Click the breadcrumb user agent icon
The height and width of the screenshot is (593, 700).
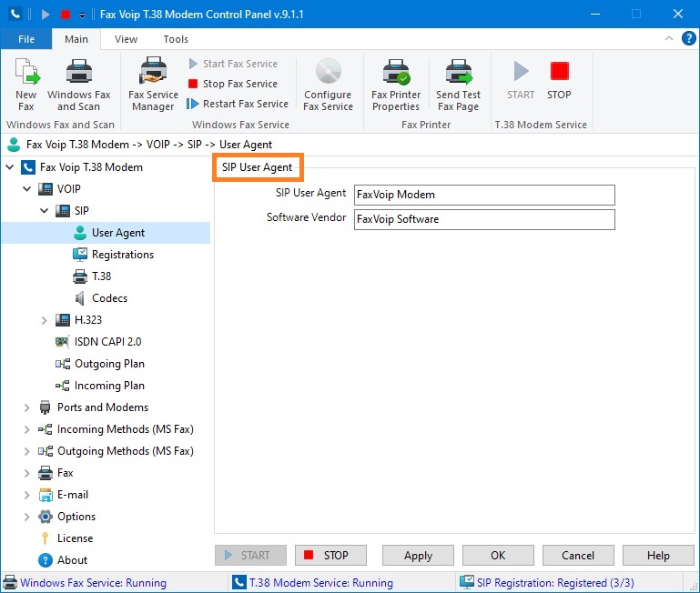coord(14,145)
